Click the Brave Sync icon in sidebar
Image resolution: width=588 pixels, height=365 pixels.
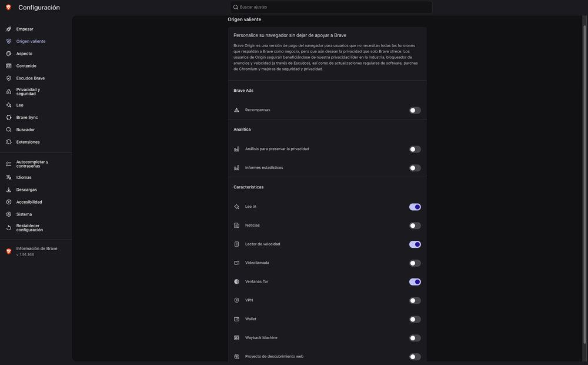pos(9,118)
